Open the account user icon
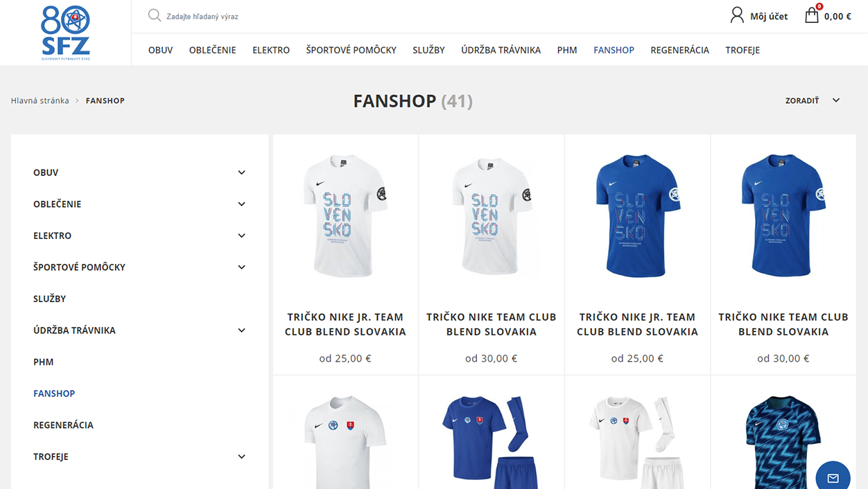Viewport: 868px width, 489px height. [x=737, y=15]
